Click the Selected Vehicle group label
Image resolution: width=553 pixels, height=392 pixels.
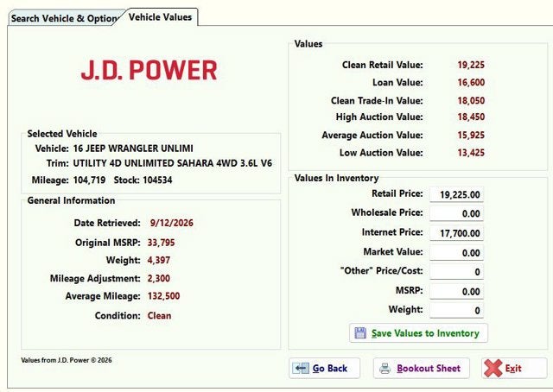(62, 134)
